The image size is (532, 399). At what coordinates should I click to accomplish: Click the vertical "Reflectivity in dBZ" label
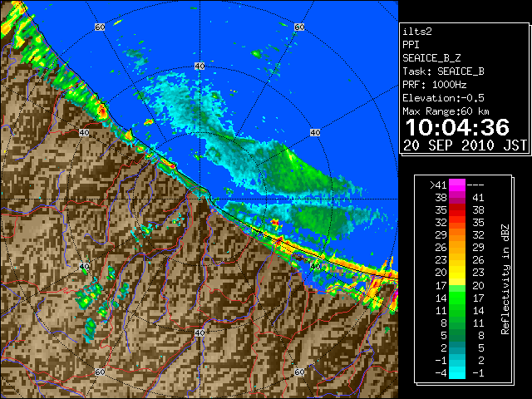(505, 279)
